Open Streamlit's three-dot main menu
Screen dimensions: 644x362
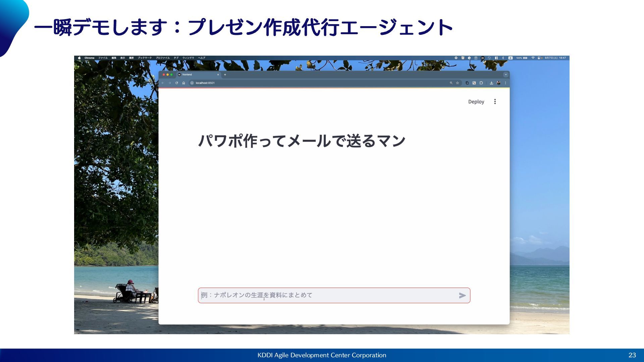[x=495, y=102]
